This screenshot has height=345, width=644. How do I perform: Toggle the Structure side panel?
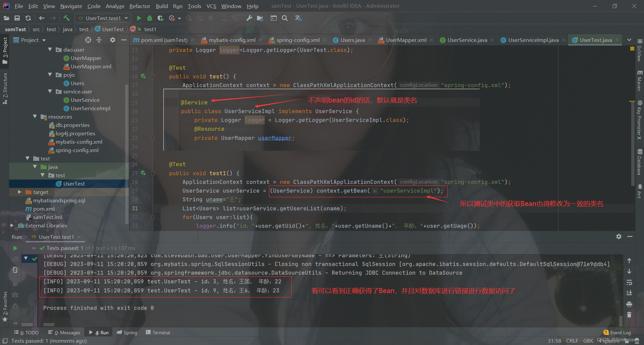5,88
